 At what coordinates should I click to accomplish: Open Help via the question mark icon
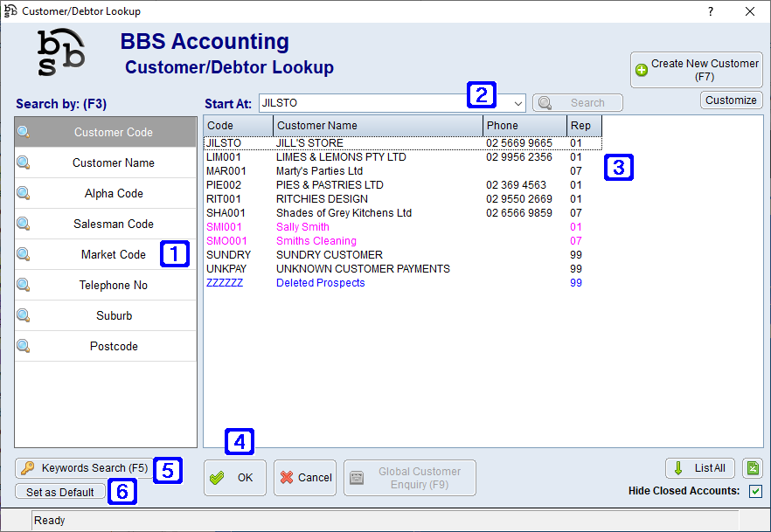pos(710,11)
